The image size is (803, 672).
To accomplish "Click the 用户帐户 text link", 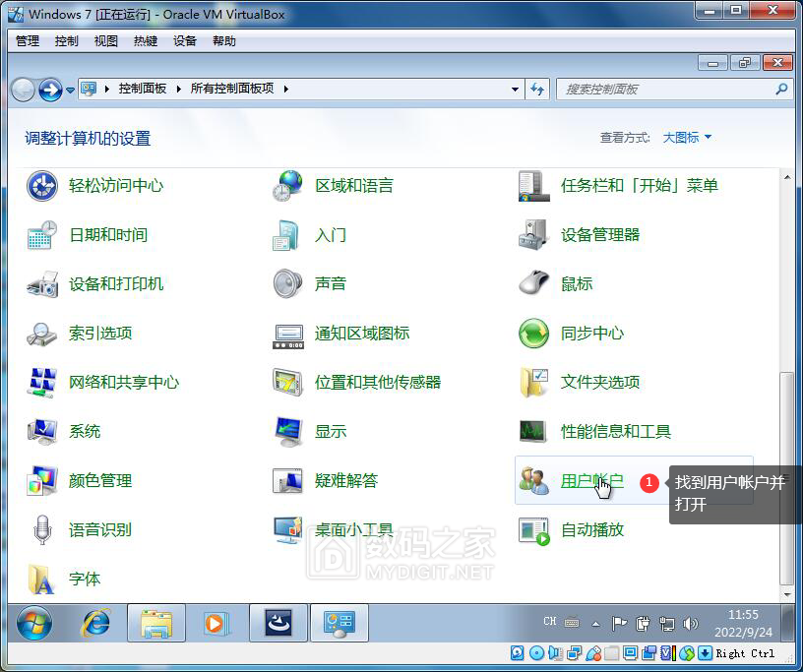I will [592, 481].
